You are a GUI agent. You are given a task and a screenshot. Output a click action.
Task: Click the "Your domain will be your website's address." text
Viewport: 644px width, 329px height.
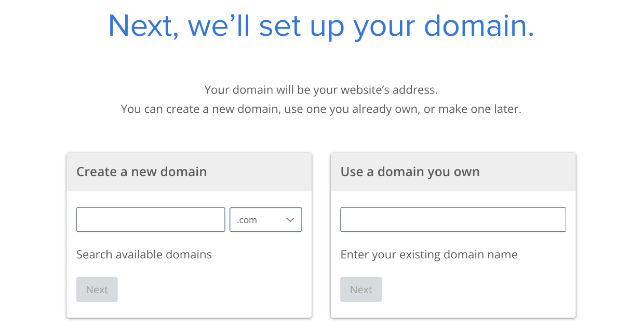tap(321, 90)
